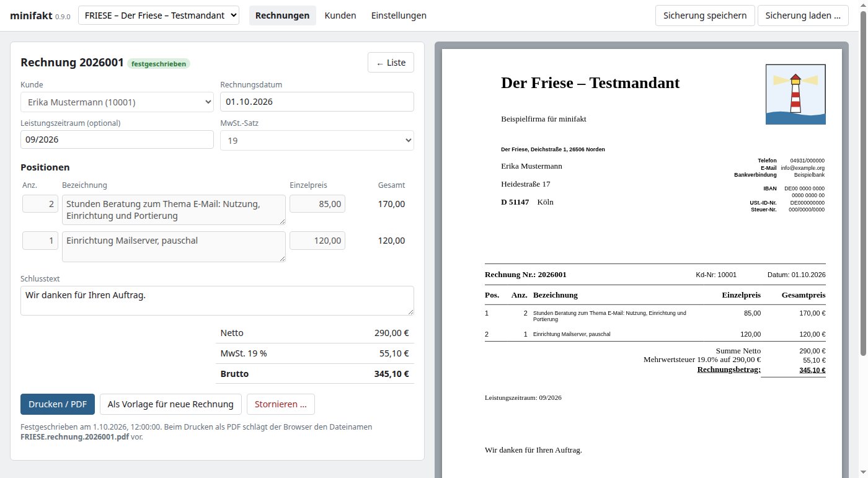The width and height of the screenshot is (868, 478).
Task: Go to the Einstellungen tab
Action: tap(399, 15)
